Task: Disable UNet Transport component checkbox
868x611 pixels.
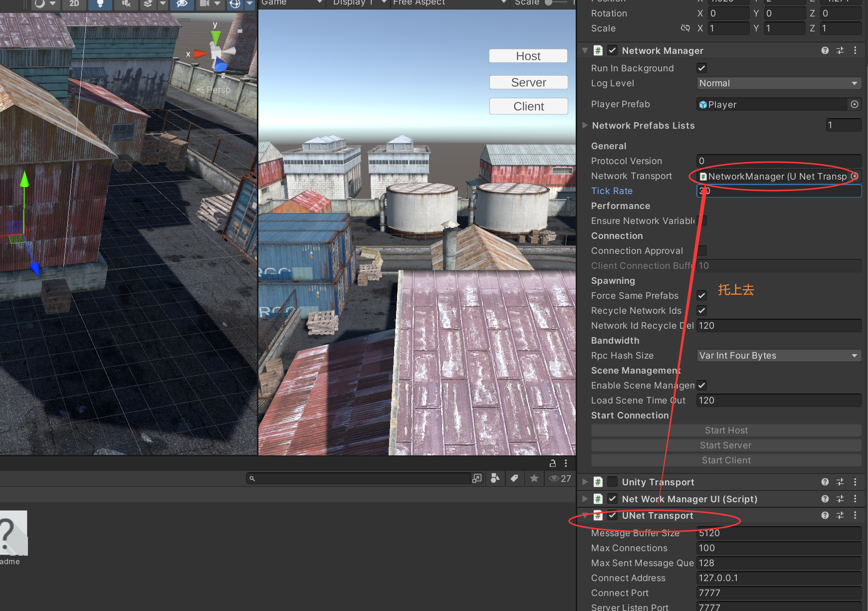Action: point(612,515)
